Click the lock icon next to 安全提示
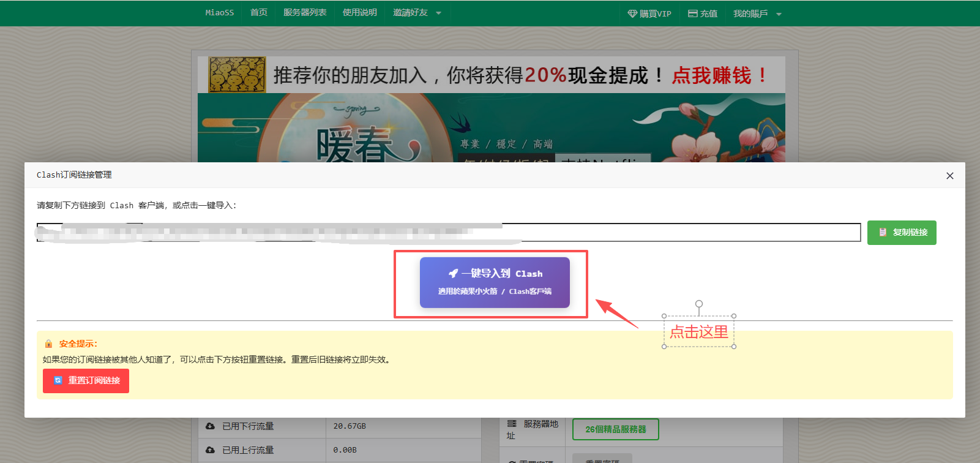The image size is (980, 463). pyautogui.click(x=48, y=344)
